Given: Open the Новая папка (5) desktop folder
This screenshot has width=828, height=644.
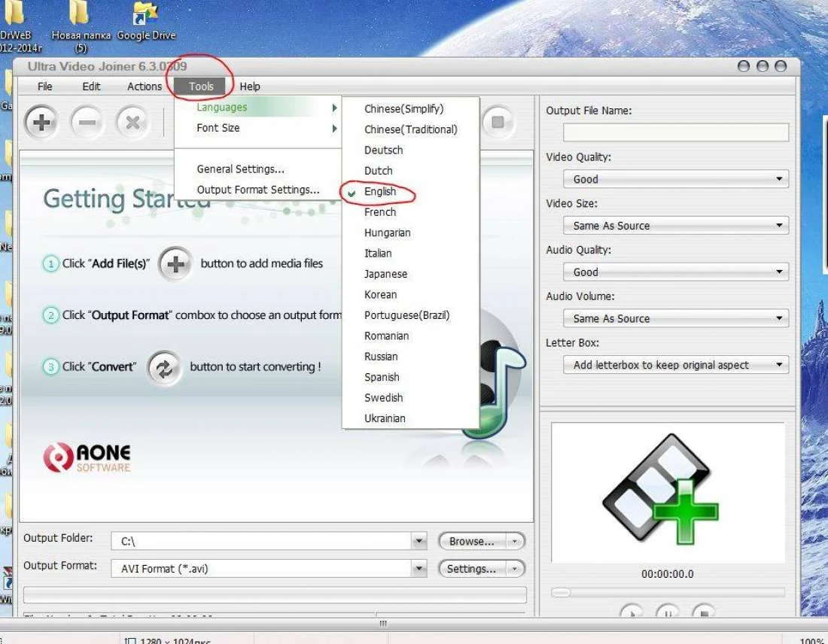Looking at the screenshot, I should (x=81, y=26).
